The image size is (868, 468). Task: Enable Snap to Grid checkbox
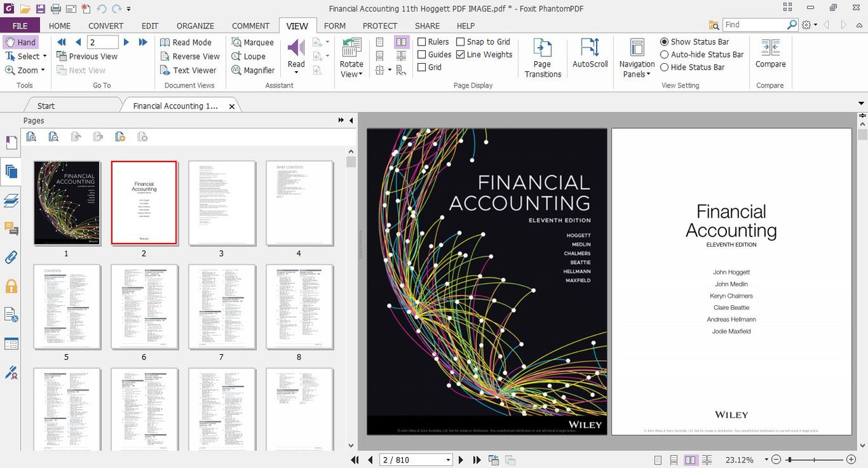click(483, 41)
